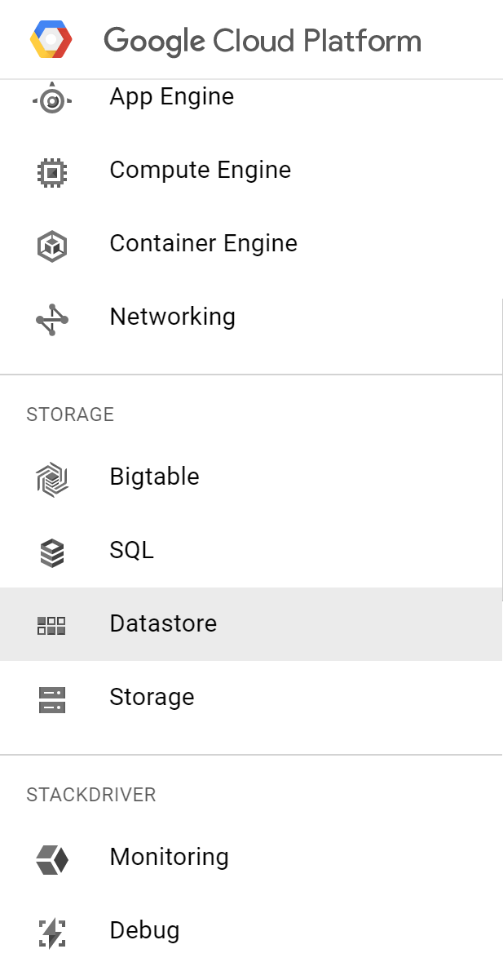Click the Bigtable hexagon icon
This screenshot has height=980, width=503.
coord(52,478)
